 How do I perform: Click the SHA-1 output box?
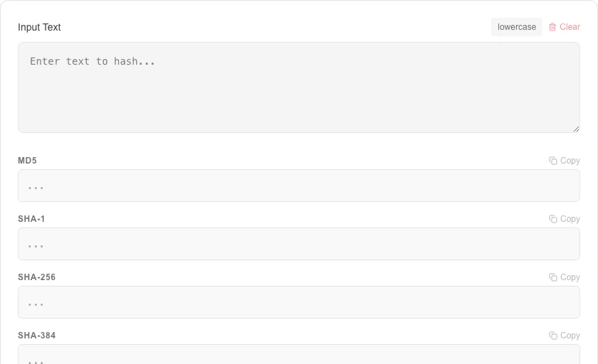pos(299,244)
